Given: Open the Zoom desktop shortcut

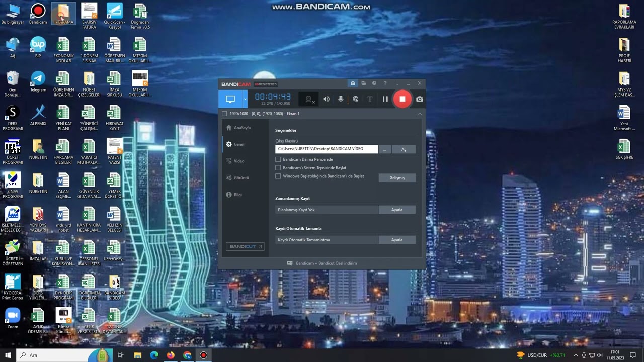Looking at the screenshot, I should 13,318.
